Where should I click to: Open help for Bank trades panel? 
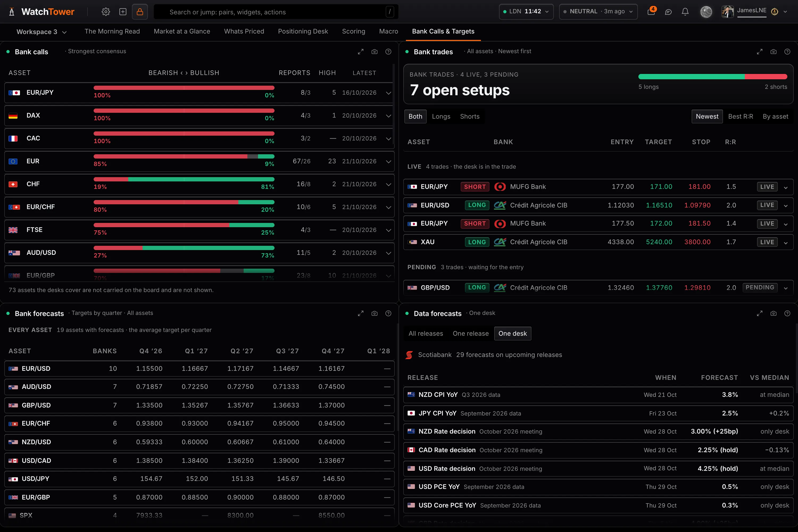787,52
